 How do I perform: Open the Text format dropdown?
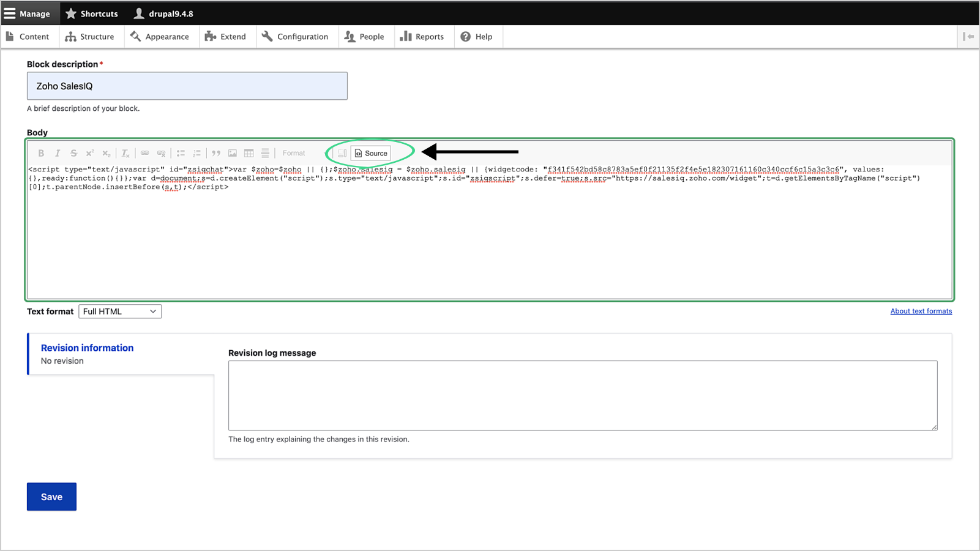tap(120, 312)
